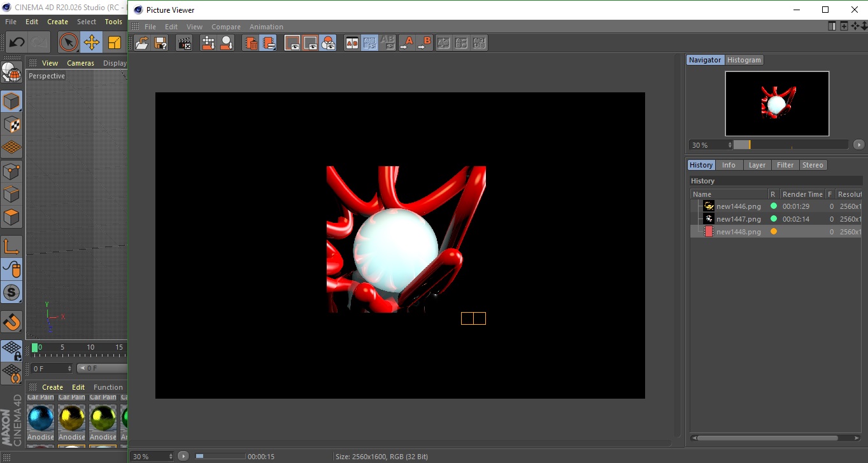Screen dimensions: 868x463
Task: Click the Undo arrow icon
Action: (17, 43)
